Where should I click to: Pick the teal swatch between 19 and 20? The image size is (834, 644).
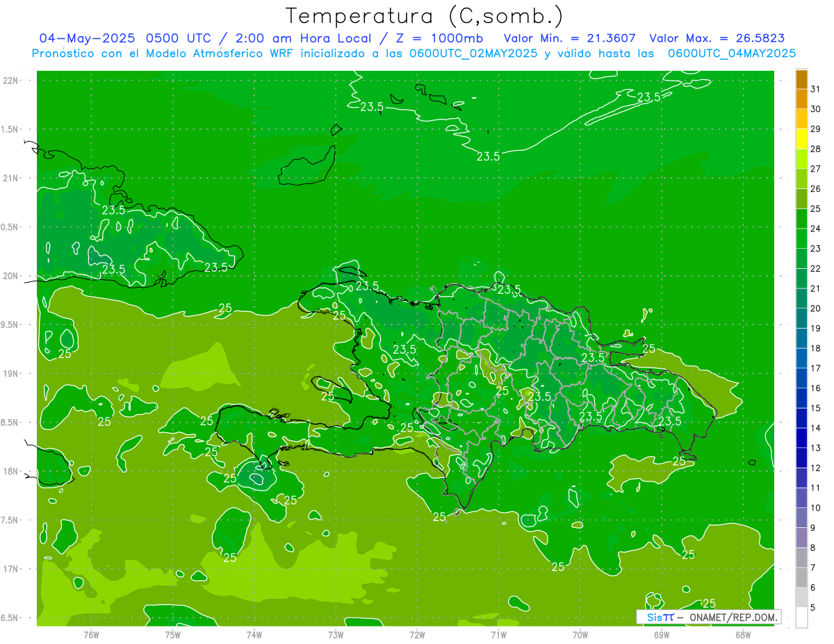pos(801,319)
